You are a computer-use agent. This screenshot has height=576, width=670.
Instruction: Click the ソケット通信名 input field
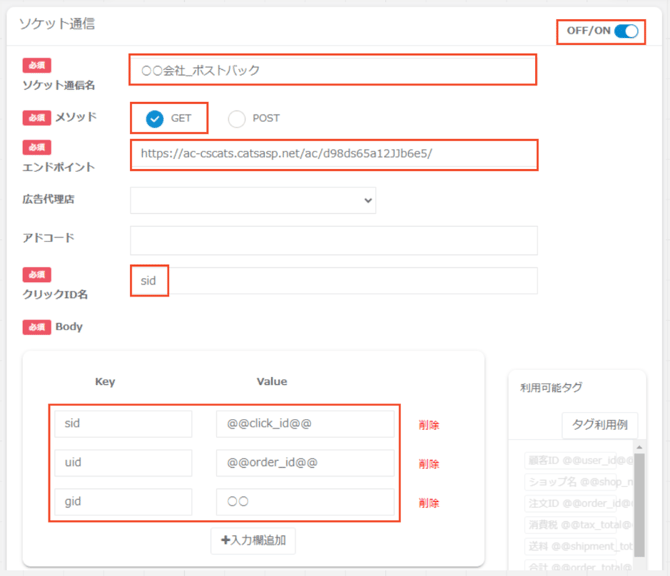point(333,70)
